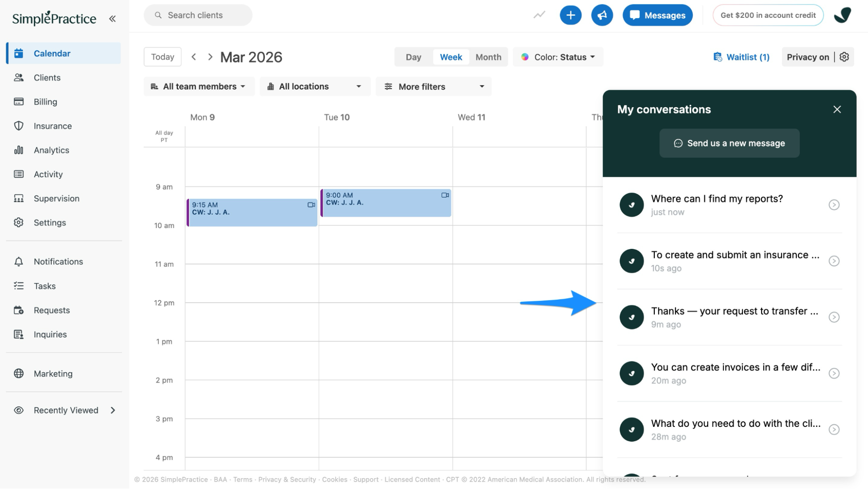Open arrow for insurance conversation 10s ago
Viewport: 868px width, 489px height.
[x=834, y=261]
